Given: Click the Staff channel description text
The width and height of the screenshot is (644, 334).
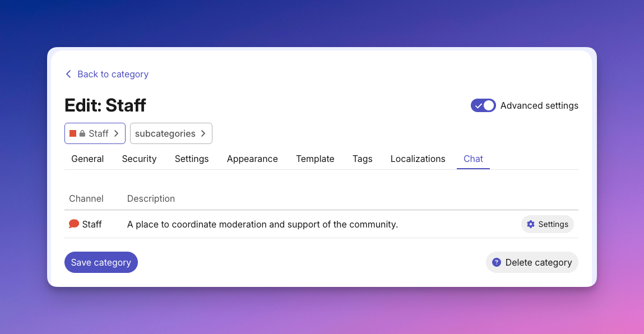Looking at the screenshot, I should click(x=262, y=224).
